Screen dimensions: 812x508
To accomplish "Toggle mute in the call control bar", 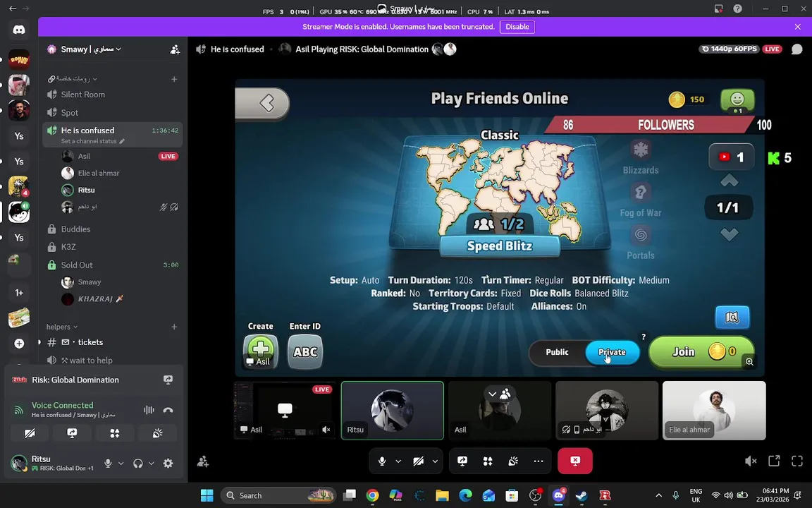I will pos(382,461).
